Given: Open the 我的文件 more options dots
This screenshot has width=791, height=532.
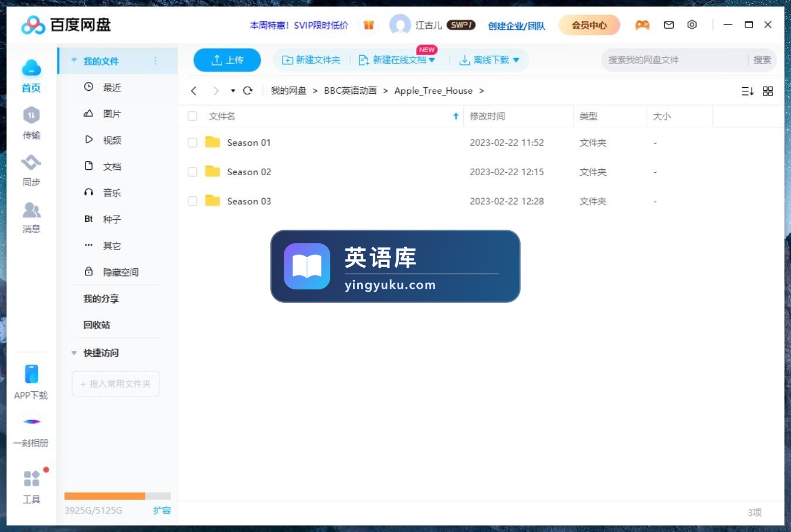Looking at the screenshot, I should click(x=155, y=61).
